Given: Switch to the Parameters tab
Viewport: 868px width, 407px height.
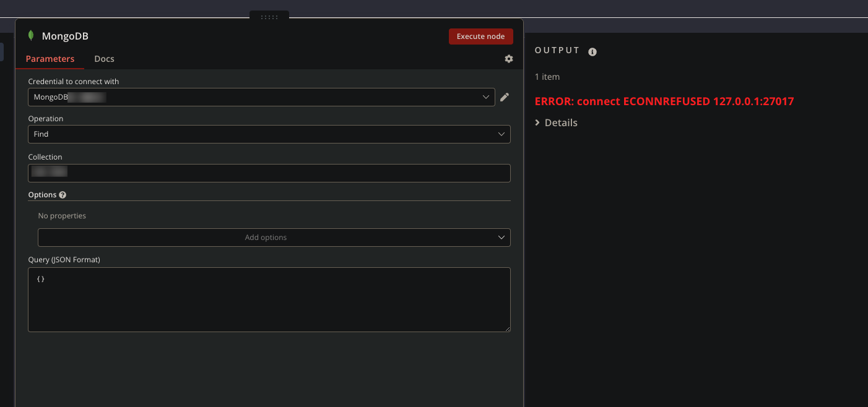Looking at the screenshot, I should click(50, 59).
